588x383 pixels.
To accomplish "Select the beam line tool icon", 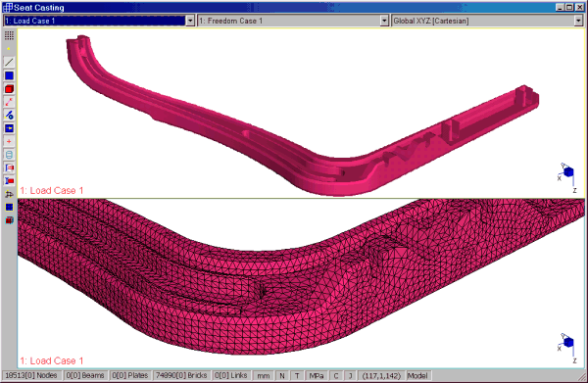I will click(9, 63).
